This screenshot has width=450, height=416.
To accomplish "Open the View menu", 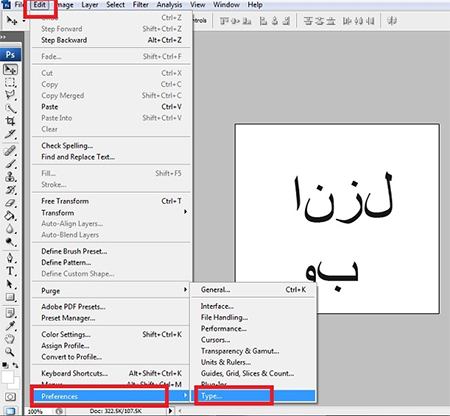I will [198, 5].
